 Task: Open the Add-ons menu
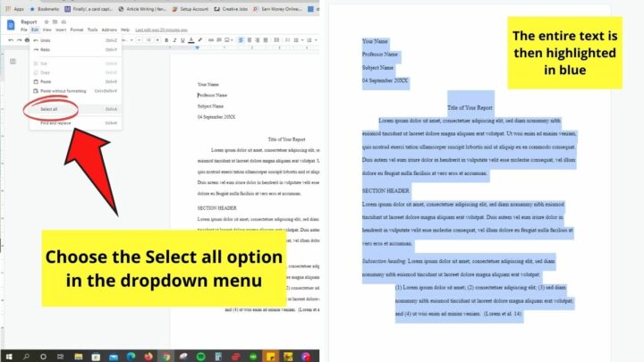pos(109,30)
